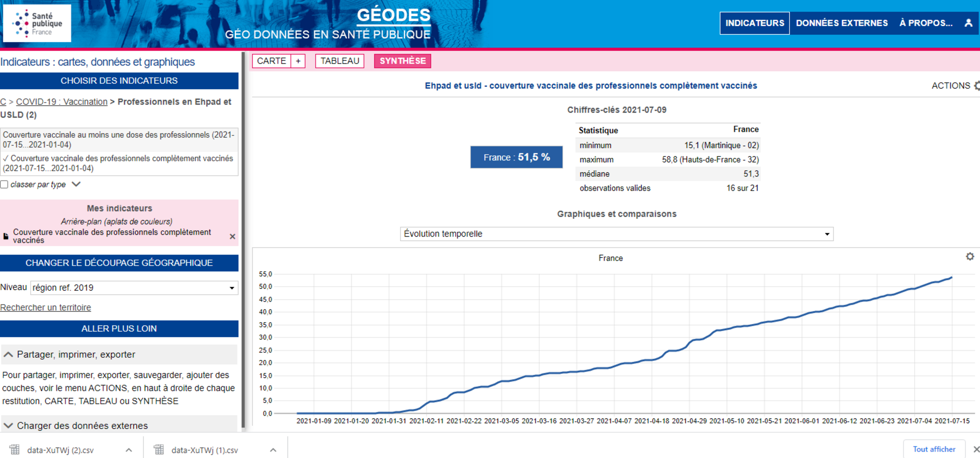
Task: Open the DONNÉES EXTERNES menu
Action: (x=842, y=23)
